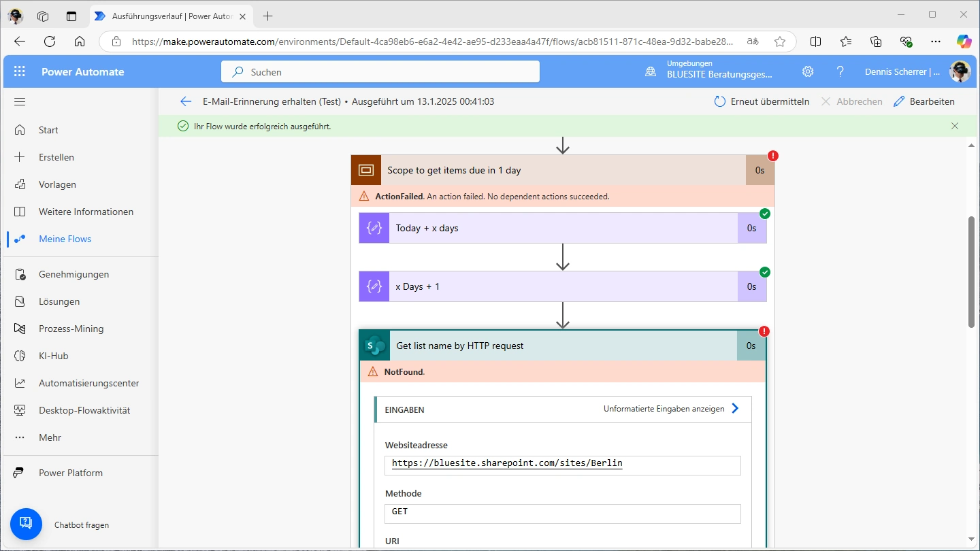
Task: Click the vertical scrollbar of flow canvas
Action: (971, 272)
